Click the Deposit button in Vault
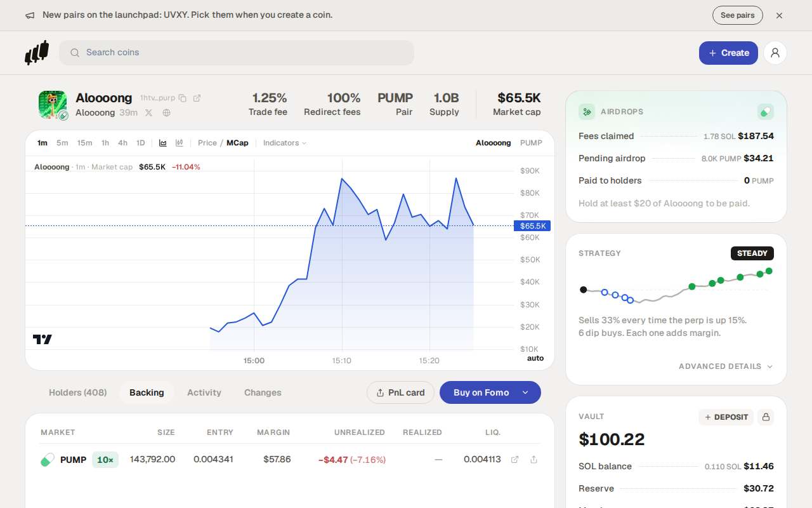 [x=726, y=417]
